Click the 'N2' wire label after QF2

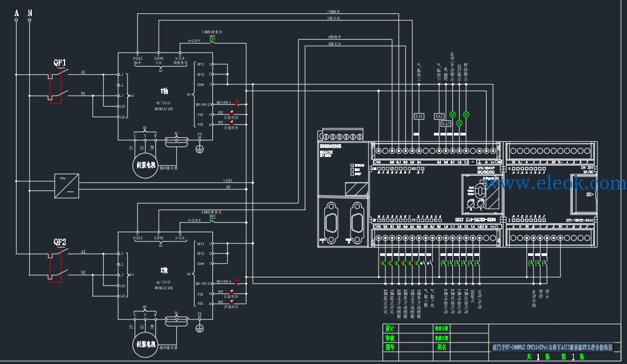click(x=83, y=273)
